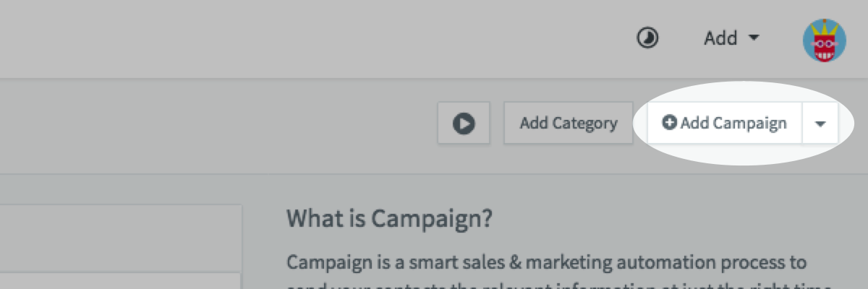The height and width of the screenshot is (289, 868).
Task: Click the Add Campaign button
Action: 725,124
